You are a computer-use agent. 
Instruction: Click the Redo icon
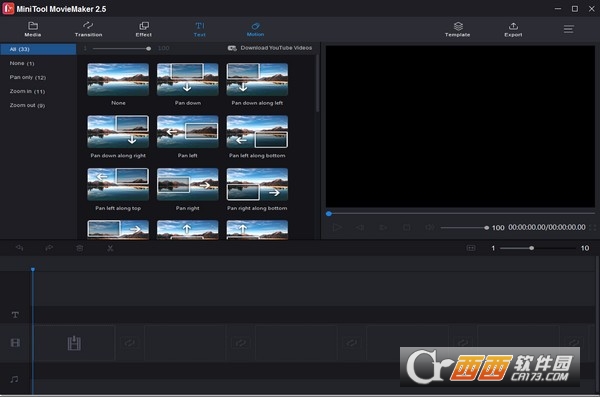tap(49, 248)
